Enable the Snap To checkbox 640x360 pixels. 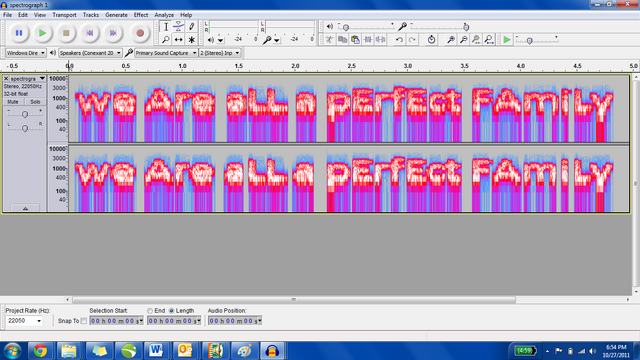(x=84, y=321)
